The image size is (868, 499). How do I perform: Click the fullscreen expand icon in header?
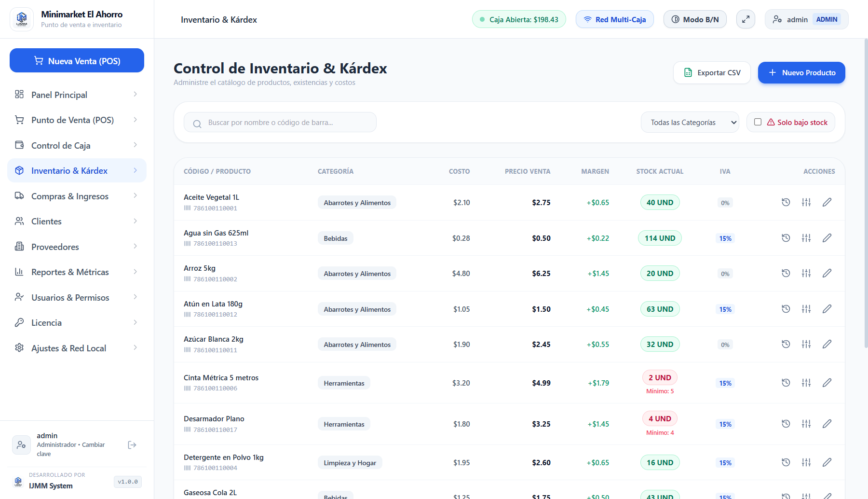point(746,19)
